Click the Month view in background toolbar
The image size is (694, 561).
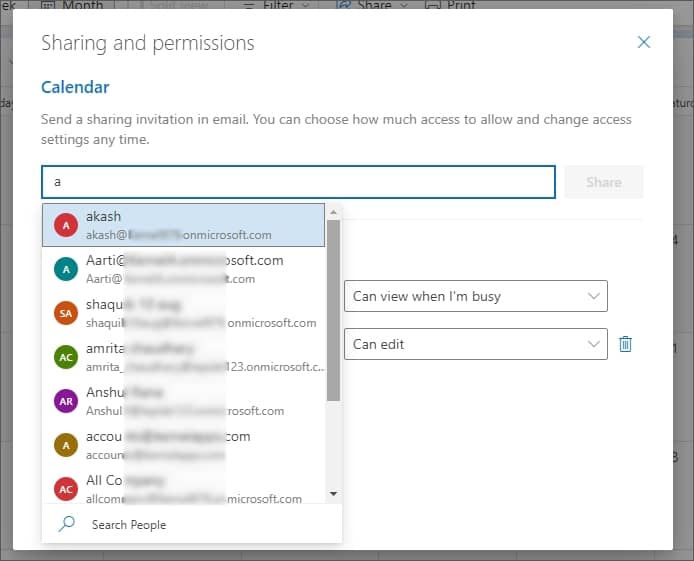click(72, 4)
